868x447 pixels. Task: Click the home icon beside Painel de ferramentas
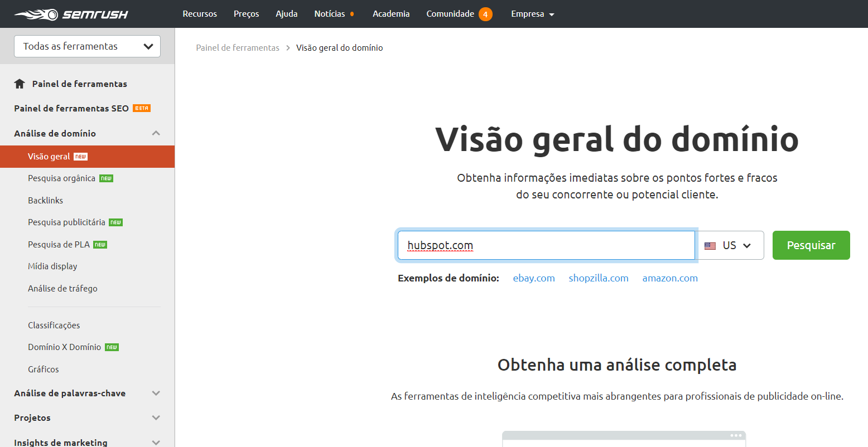[x=20, y=84]
